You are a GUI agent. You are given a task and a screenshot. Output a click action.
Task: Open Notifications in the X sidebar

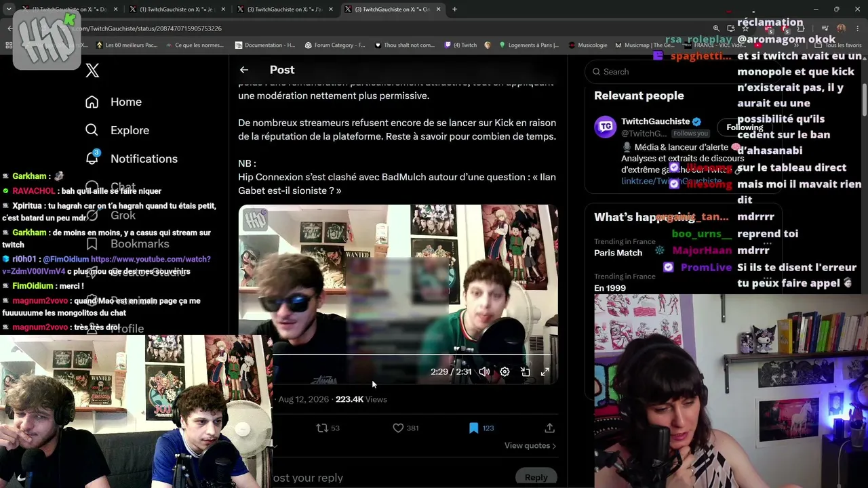pos(131,159)
